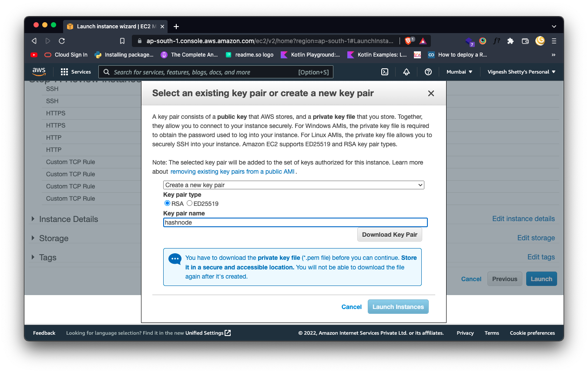
Task: Click the AWS services search box
Action: pos(216,72)
